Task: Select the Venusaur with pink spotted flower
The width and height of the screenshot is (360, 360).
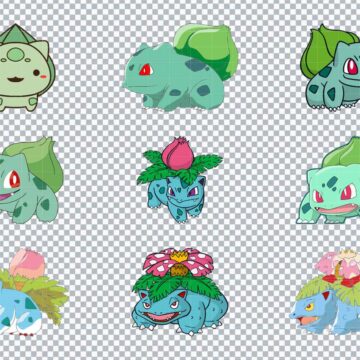Action: pyautogui.click(x=180, y=291)
